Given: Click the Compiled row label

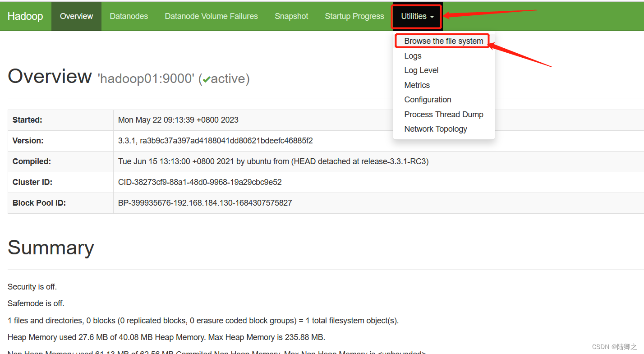Looking at the screenshot, I should click(32, 161).
